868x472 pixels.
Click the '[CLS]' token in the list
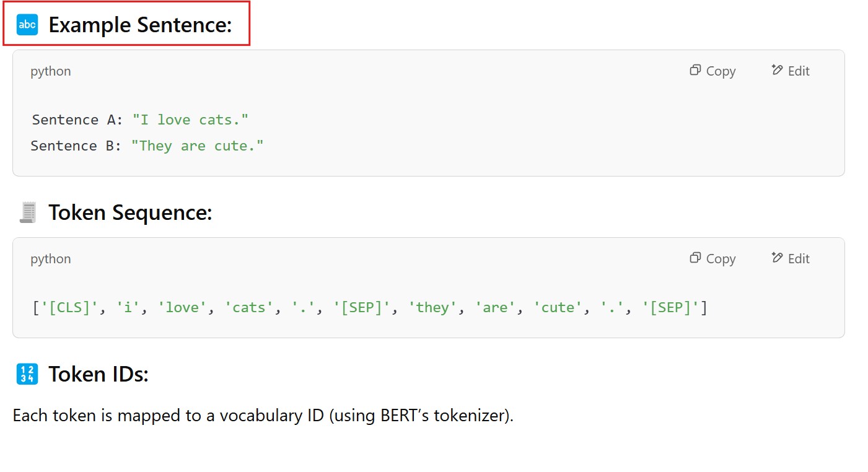point(69,308)
